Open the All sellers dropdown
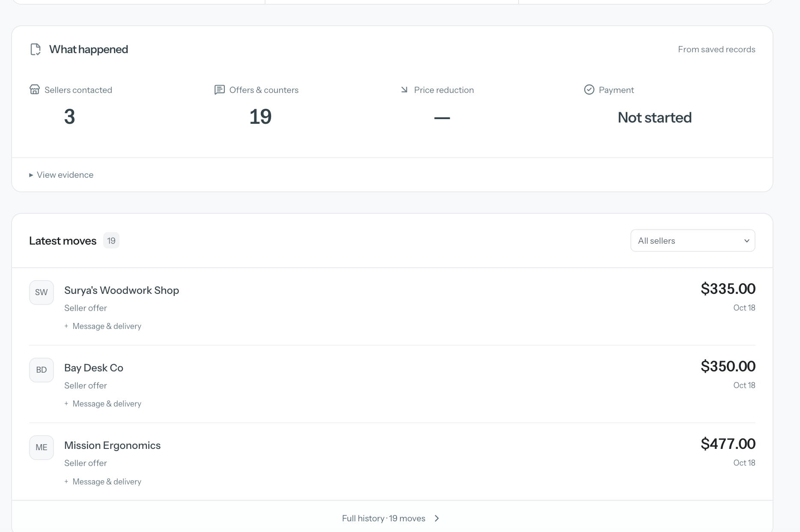 (x=693, y=241)
